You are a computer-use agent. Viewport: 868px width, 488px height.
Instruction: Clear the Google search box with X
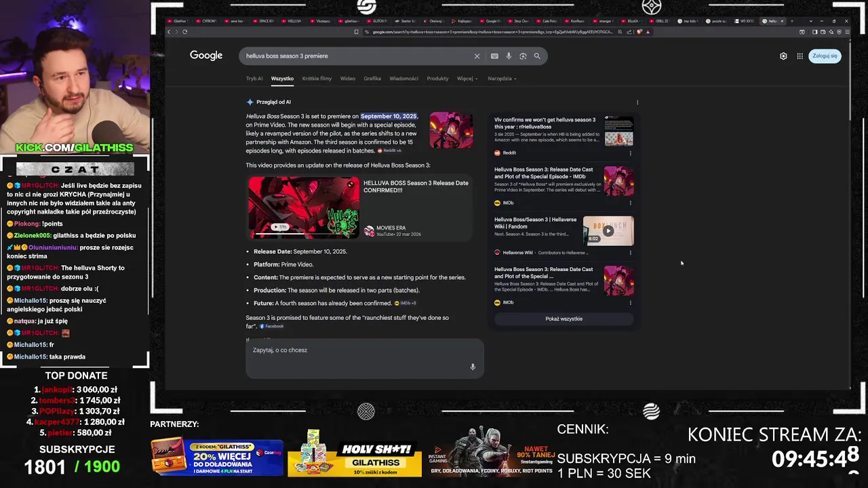(477, 56)
